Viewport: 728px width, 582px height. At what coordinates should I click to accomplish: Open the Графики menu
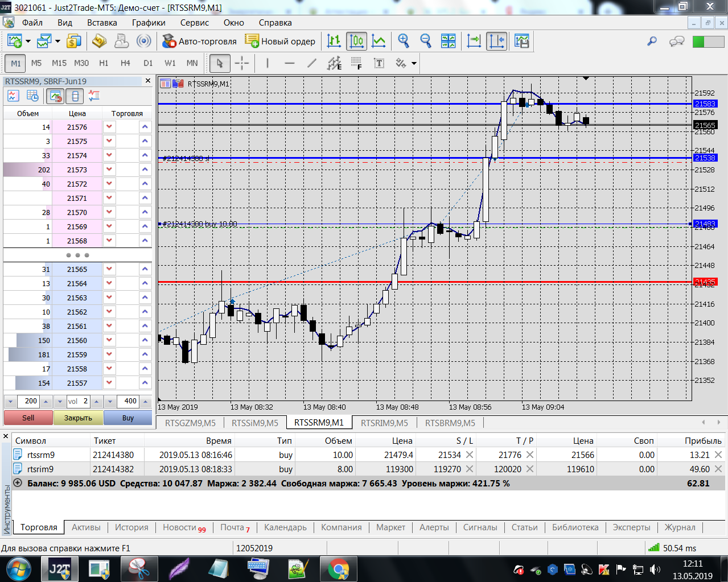(149, 23)
